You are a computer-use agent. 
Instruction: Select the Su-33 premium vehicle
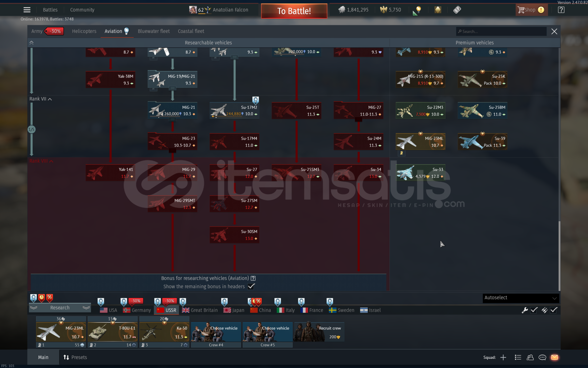coord(420,173)
